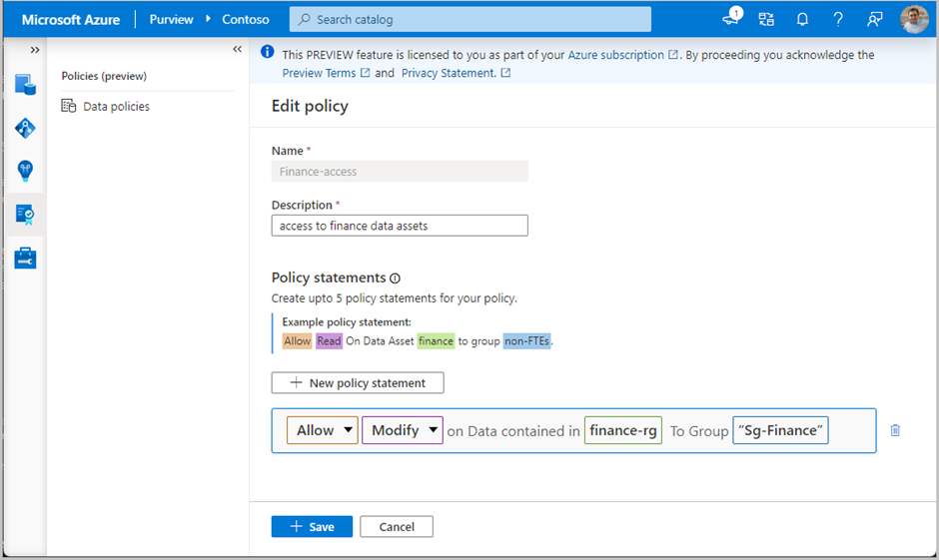The image size is (939, 560).
Task: Click the help question mark icon
Action: [x=838, y=19]
